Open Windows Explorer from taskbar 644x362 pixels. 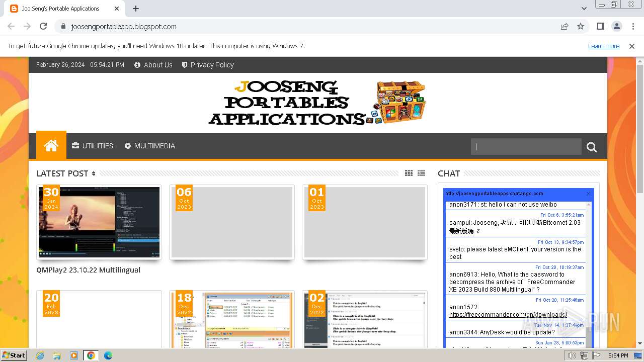(x=57, y=355)
